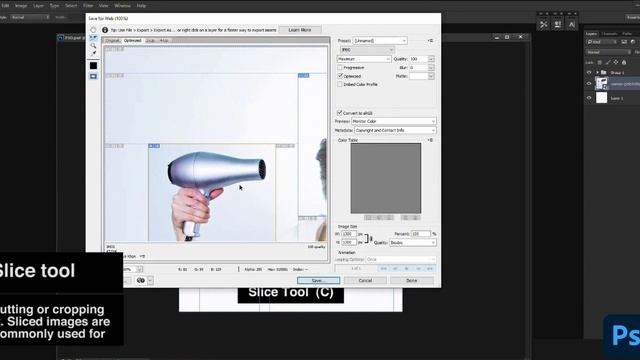Click lock transparent pixels icon
The image size is (640, 360).
pyautogui.click(x=600, y=62)
